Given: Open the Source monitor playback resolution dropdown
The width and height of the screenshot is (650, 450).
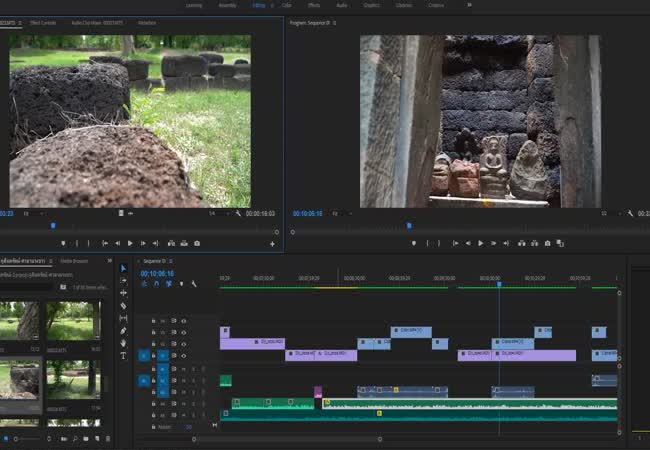Looking at the screenshot, I should coord(214,213).
